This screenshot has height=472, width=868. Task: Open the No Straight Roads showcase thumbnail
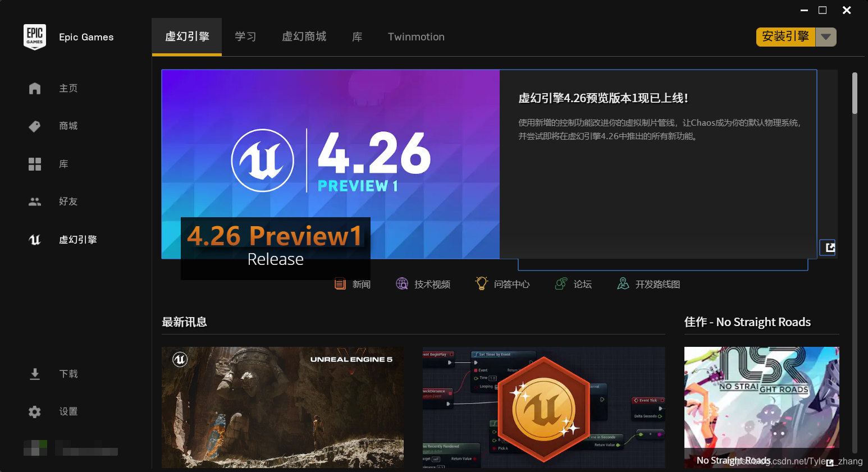pos(762,407)
